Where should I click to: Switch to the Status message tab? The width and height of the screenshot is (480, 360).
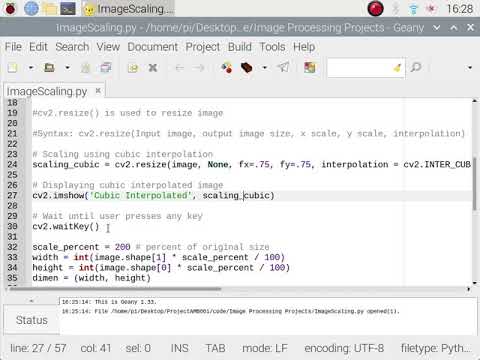click(32, 320)
